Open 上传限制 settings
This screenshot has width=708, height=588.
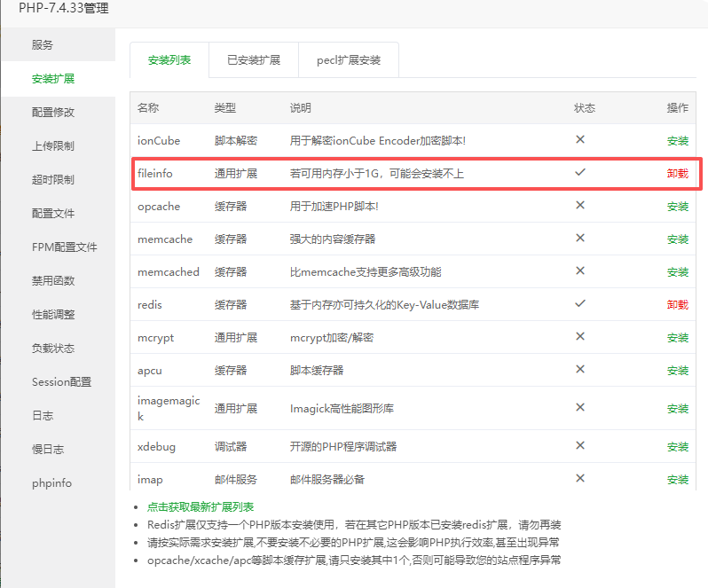53,146
